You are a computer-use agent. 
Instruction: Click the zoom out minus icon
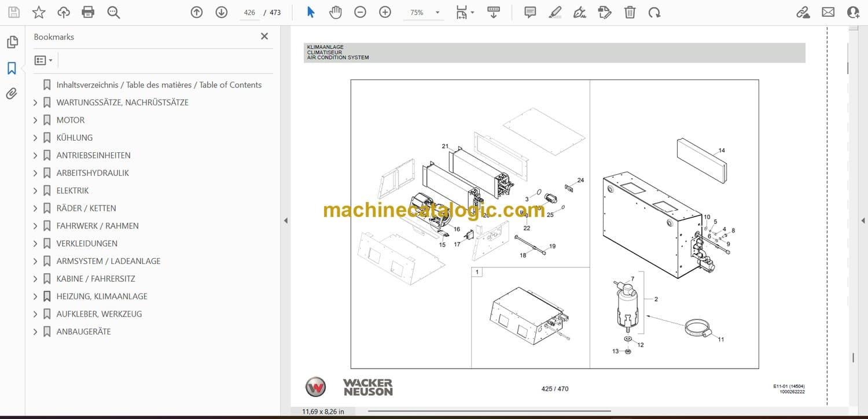360,12
